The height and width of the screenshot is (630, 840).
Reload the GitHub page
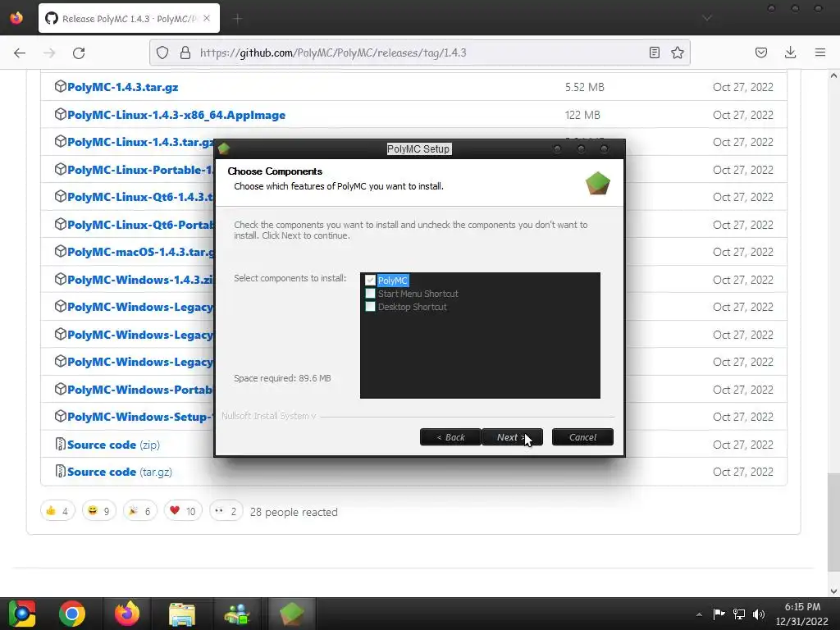point(79,52)
